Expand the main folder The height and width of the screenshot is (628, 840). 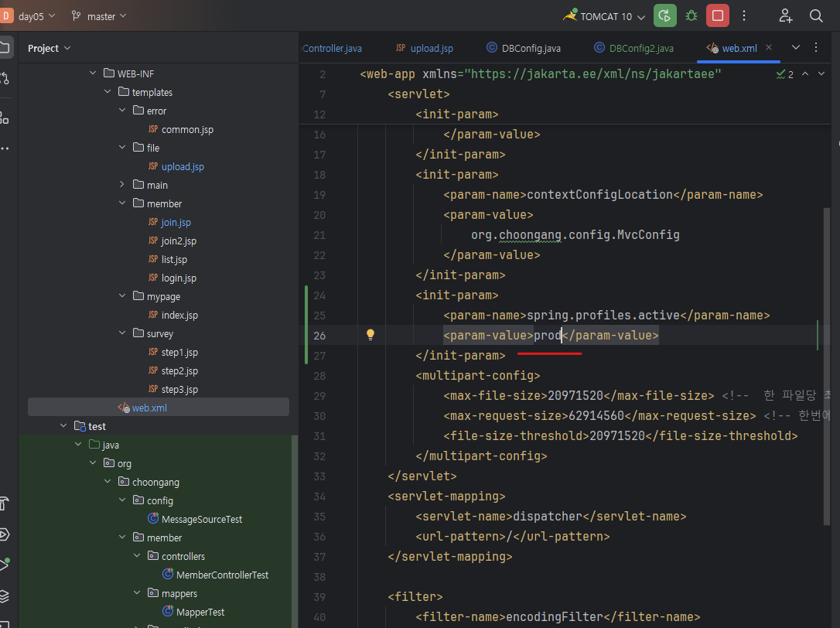(x=122, y=184)
